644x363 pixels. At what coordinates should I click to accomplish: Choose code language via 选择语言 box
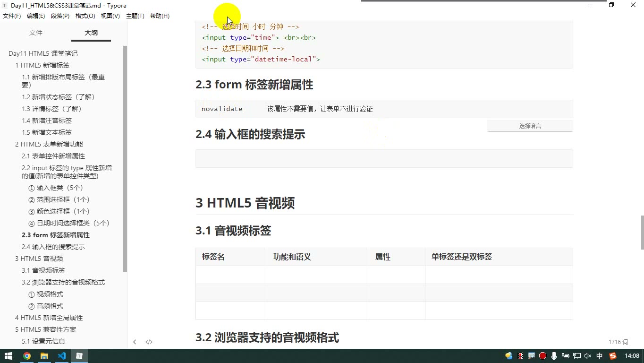point(530,126)
